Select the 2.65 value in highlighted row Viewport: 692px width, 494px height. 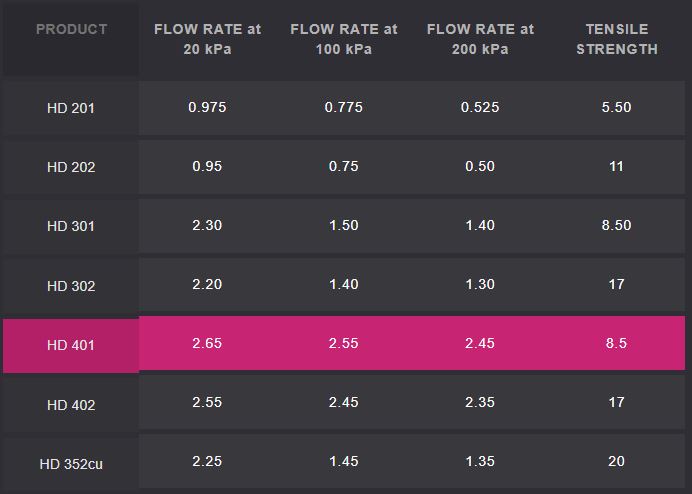pos(207,343)
